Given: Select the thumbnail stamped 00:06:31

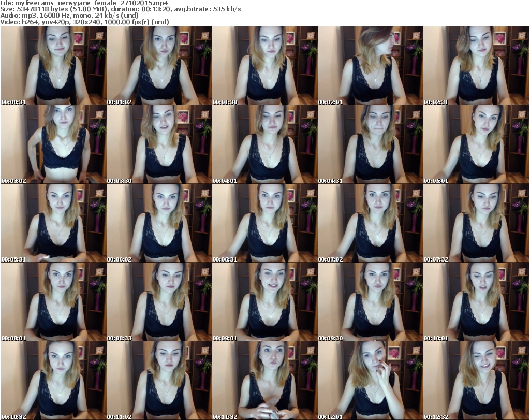Looking at the screenshot, I should coord(264,223).
